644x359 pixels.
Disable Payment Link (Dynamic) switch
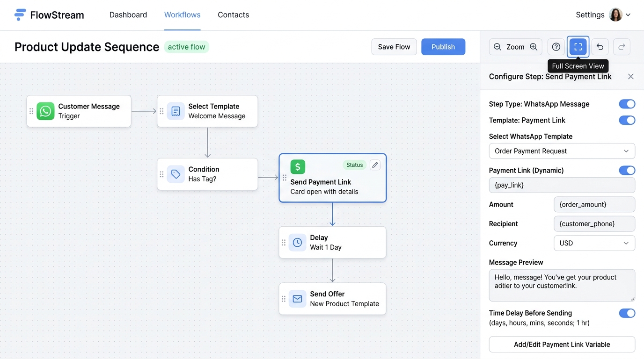[x=627, y=170]
